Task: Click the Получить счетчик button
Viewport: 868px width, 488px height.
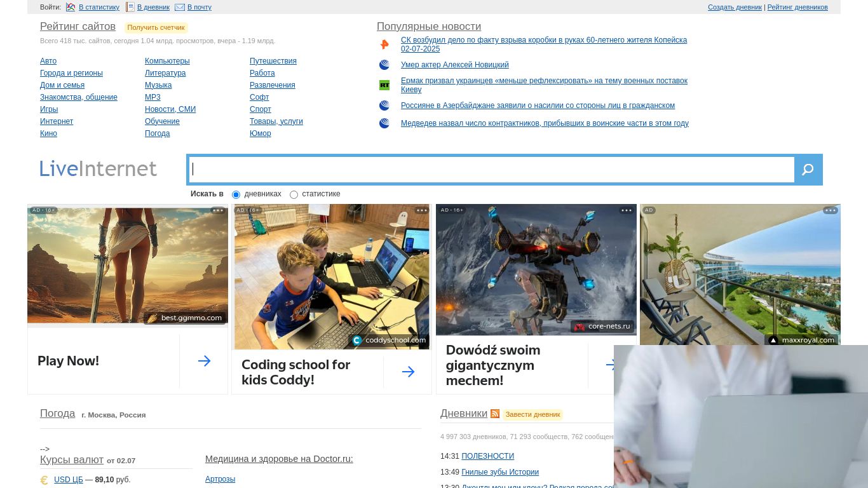Action: (x=156, y=27)
